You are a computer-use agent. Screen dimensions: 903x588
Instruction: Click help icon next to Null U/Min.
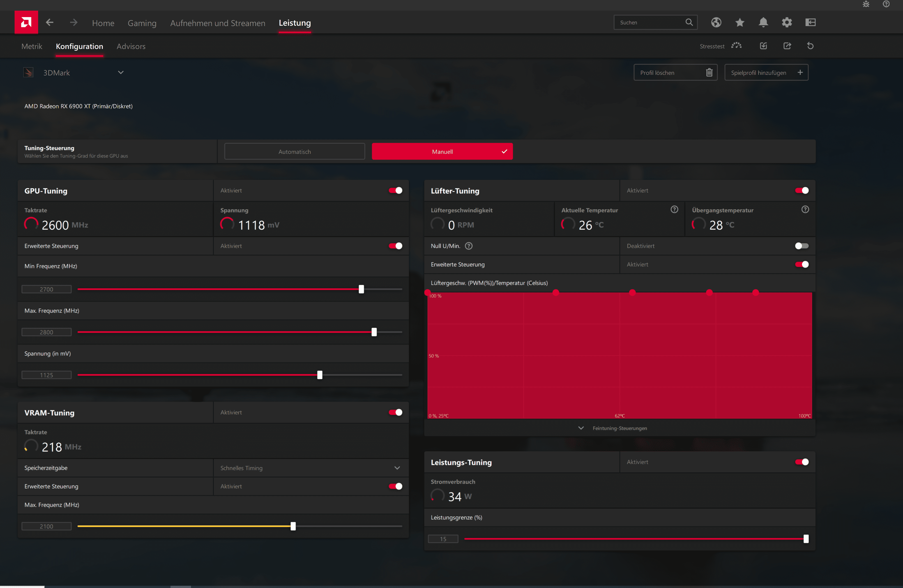(469, 246)
